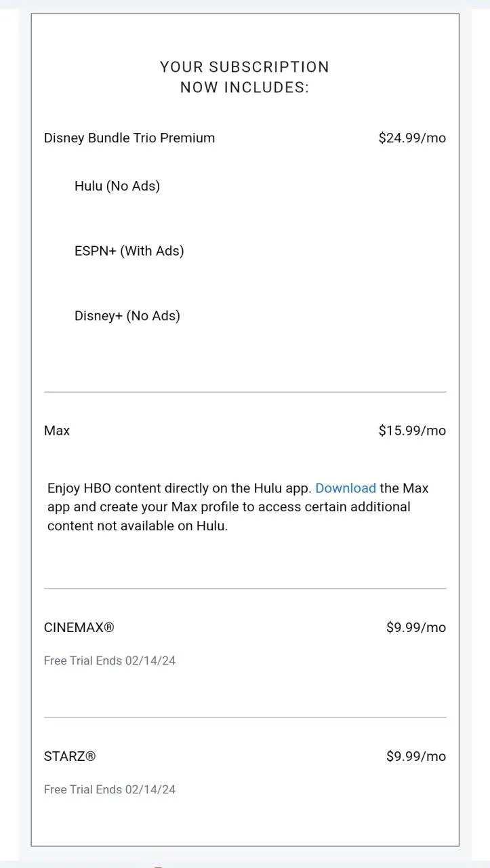Click the Your Subscription Now Includes heading
490x868 pixels.
point(245,77)
